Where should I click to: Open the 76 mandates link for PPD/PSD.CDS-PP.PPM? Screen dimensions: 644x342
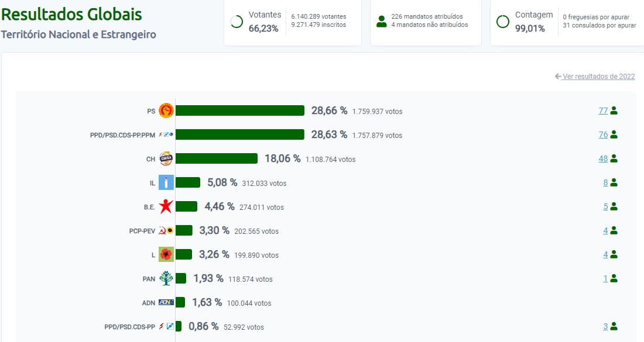[x=603, y=134]
